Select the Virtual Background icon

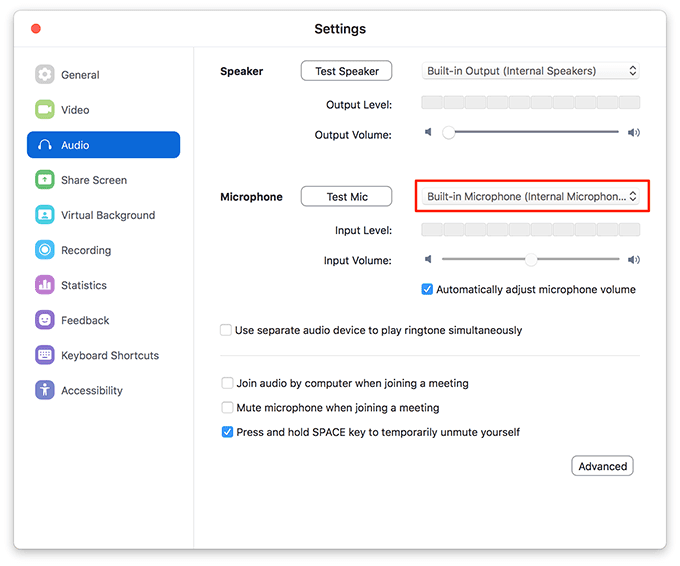click(45, 215)
